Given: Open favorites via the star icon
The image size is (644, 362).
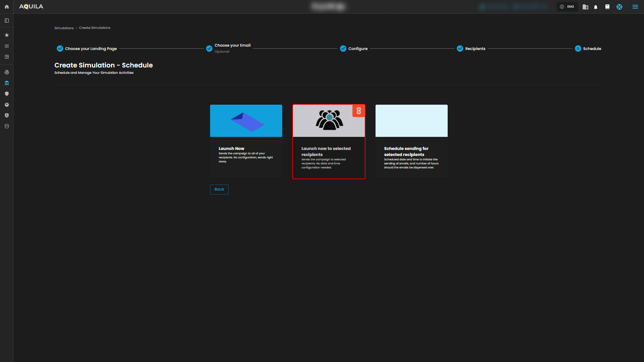Looking at the screenshot, I should coord(7,35).
